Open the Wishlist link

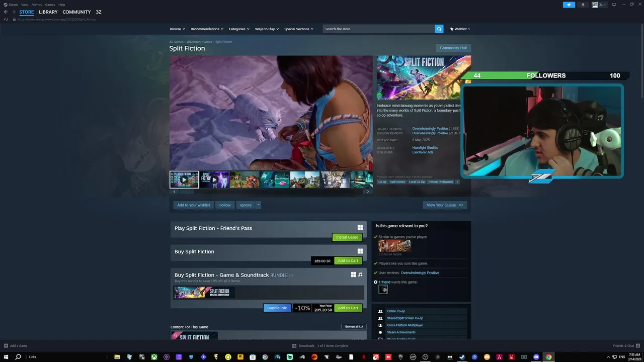[459, 29]
